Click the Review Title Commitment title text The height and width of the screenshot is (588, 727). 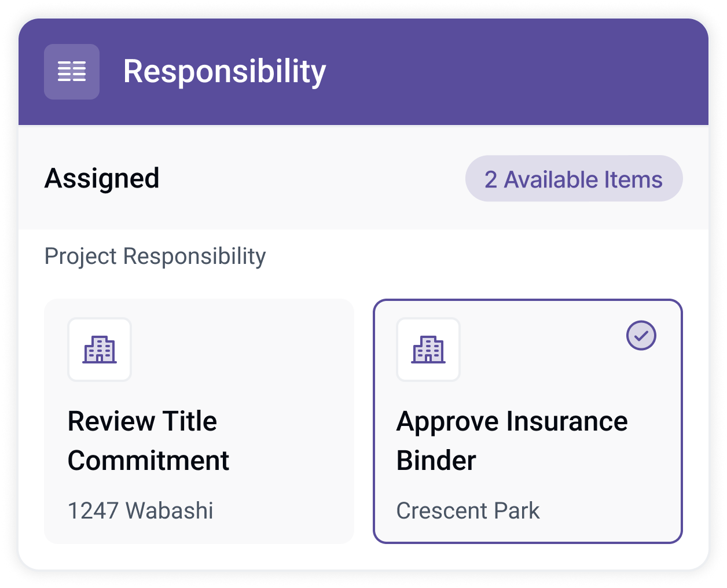148,440
